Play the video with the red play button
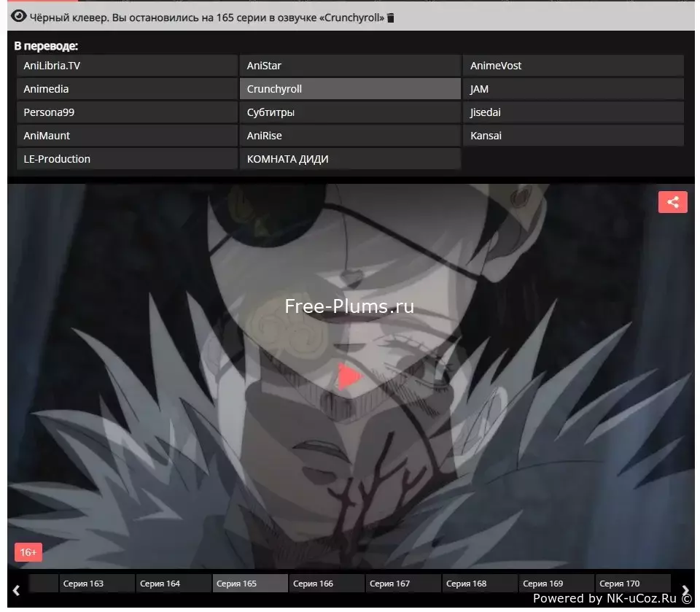700x612 pixels. click(x=349, y=376)
